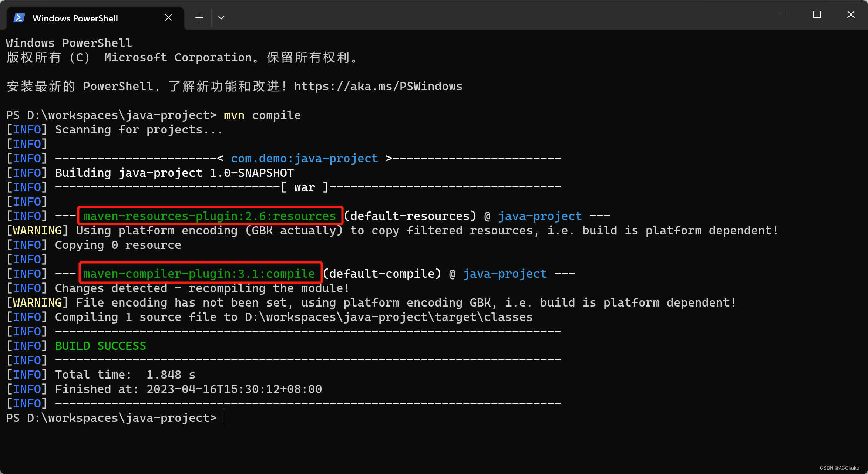868x474 pixels.
Task: Open the https://aka.ms/PSWindows link
Action: tap(378, 86)
